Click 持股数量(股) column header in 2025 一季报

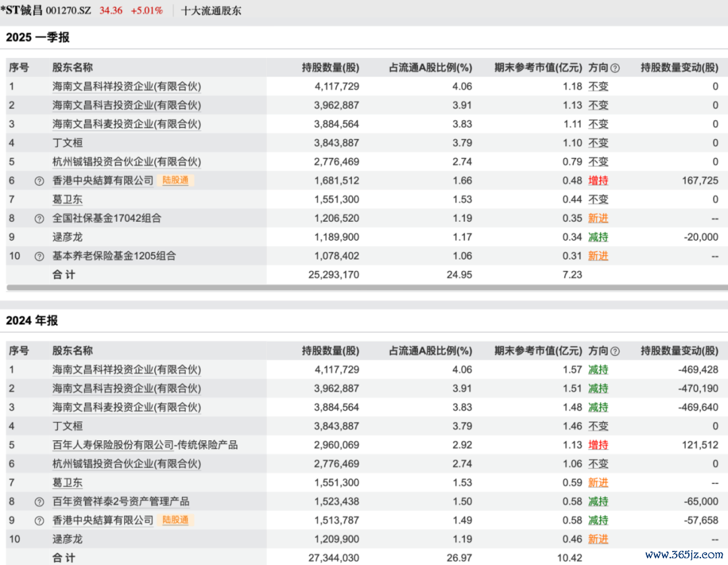330,67
